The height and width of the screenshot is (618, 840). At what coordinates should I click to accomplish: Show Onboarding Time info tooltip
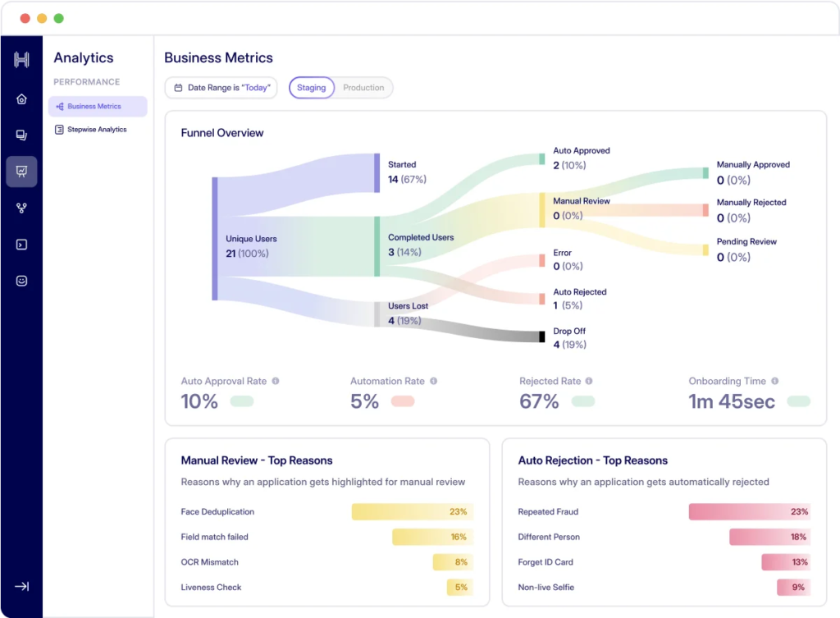point(776,380)
